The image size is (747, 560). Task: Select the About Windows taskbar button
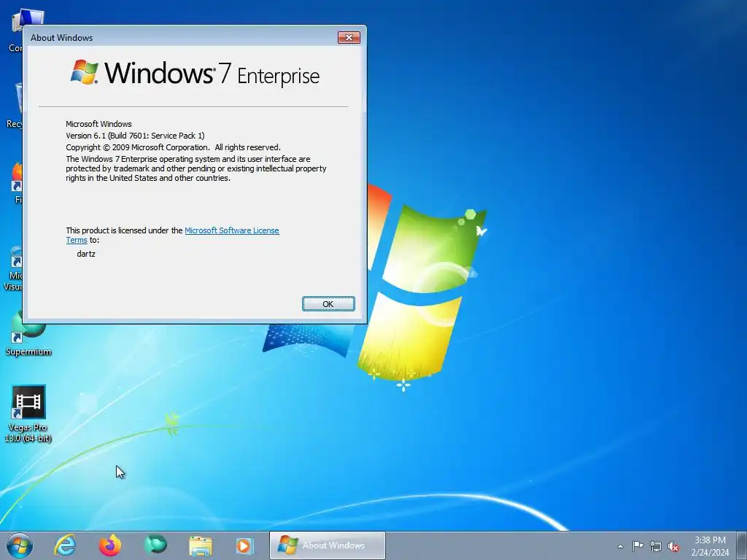(328, 545)
